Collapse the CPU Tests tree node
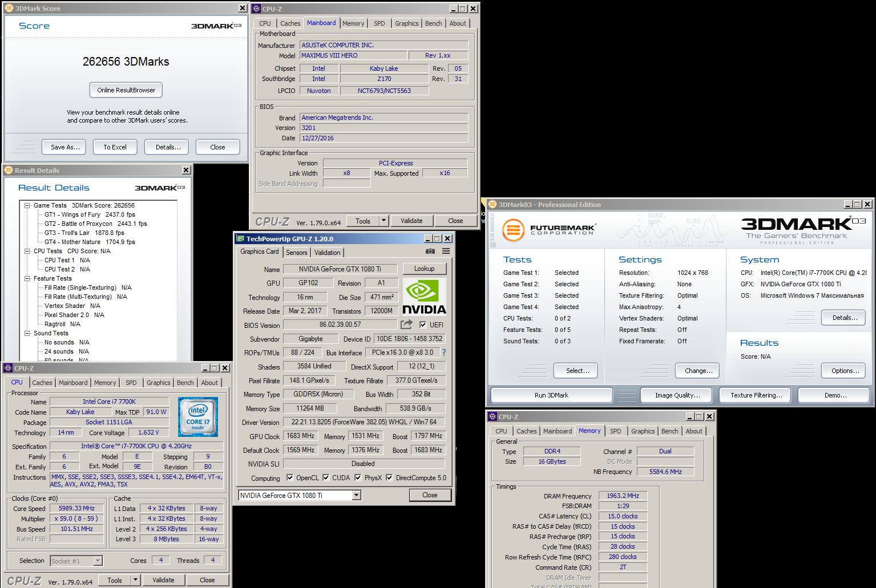Image resolution: width=876 pixels, height=588 pixels. [x=27, y=251]
